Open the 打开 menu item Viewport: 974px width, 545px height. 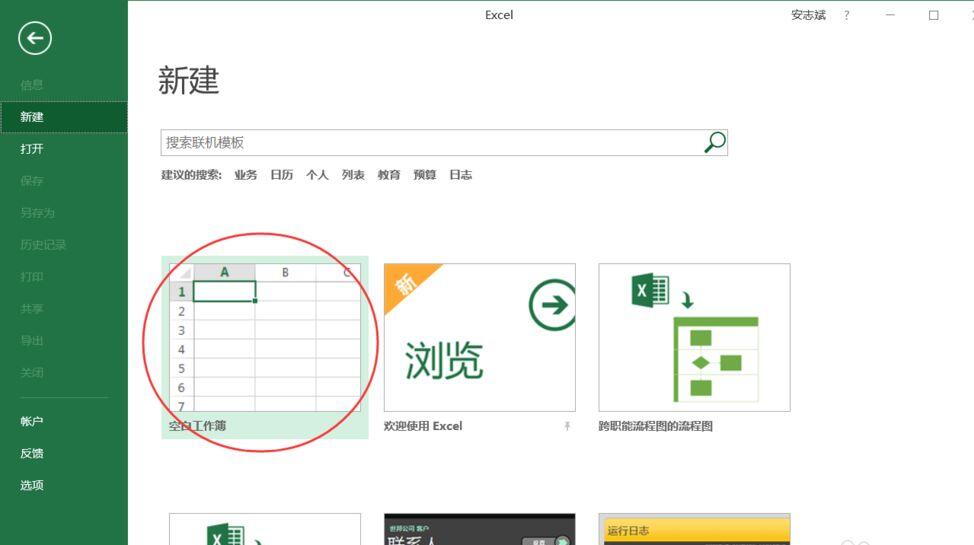tap(32, 149)
